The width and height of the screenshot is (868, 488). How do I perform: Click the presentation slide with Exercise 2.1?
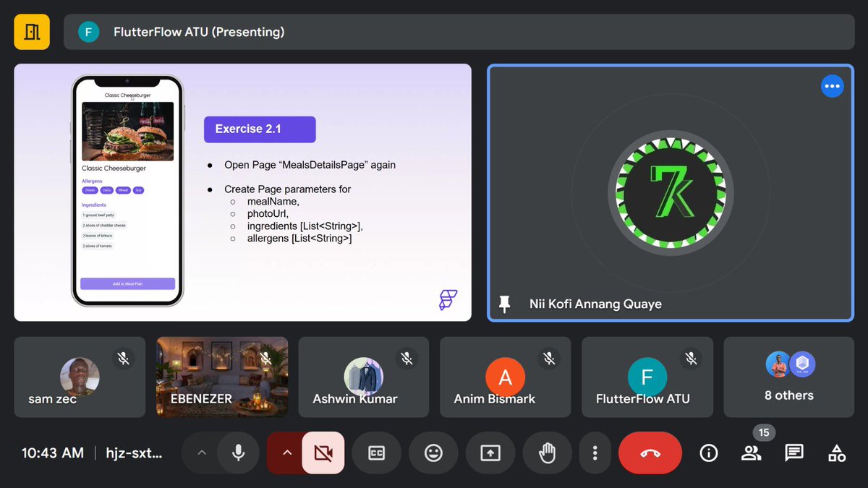242,192
